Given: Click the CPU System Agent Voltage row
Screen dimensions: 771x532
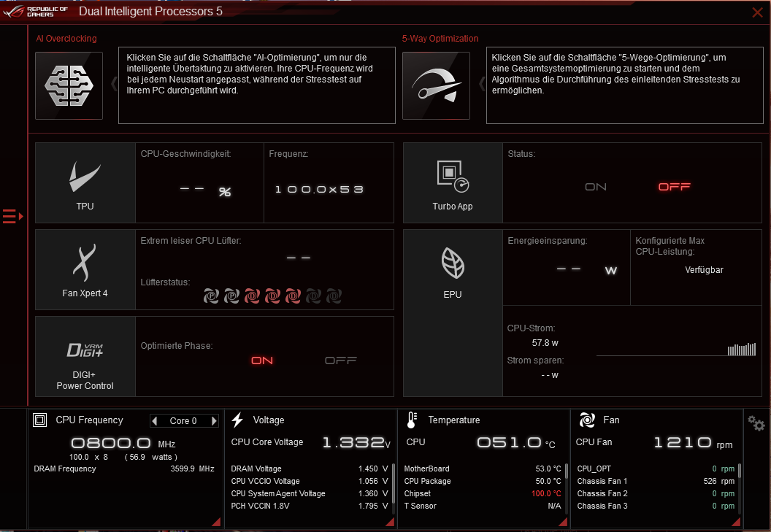Looking at the screenshot, I should point(310,493).
